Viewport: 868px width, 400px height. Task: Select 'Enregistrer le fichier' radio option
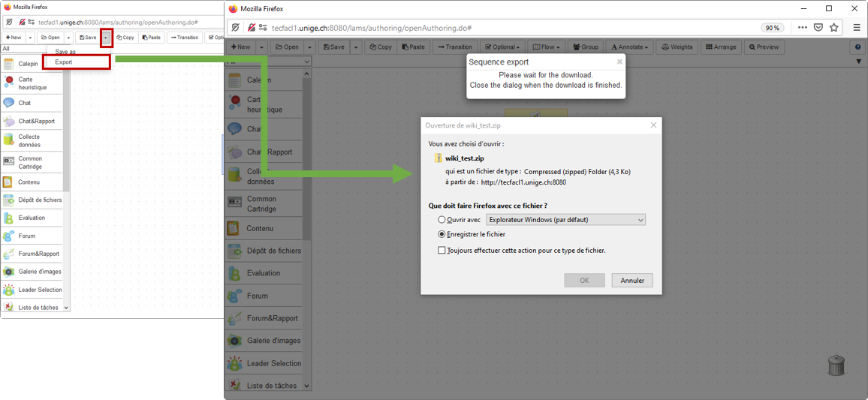[x=442, y=234]
